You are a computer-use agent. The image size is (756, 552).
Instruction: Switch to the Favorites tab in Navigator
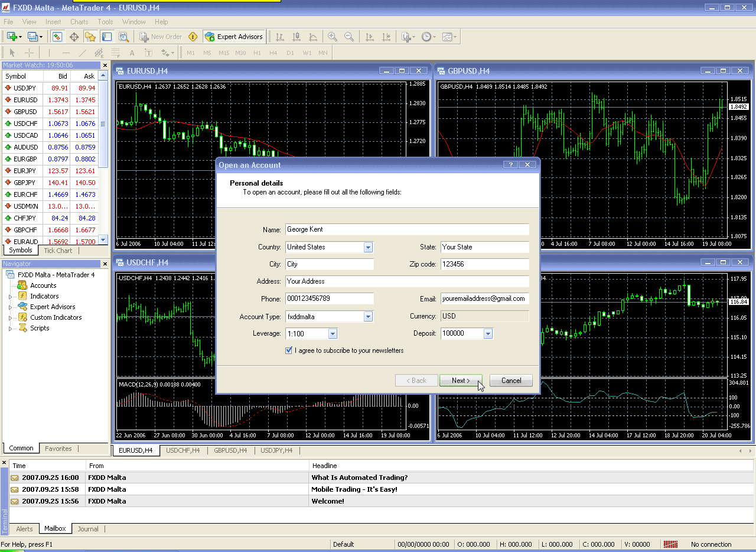pyautogui.click(x=58, y=449)
